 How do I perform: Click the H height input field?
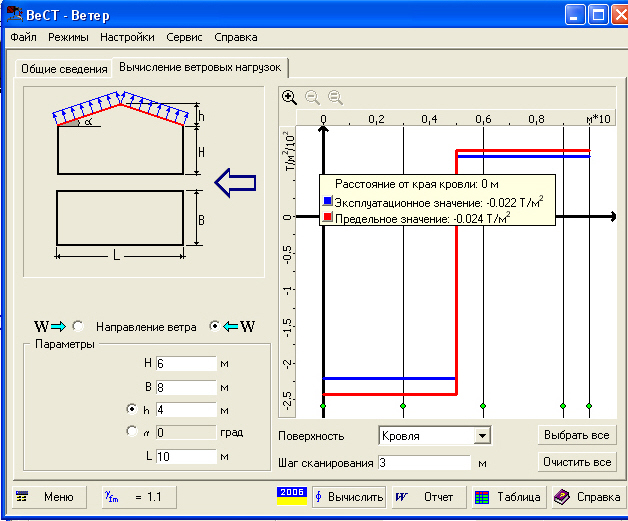pos(186,364)
